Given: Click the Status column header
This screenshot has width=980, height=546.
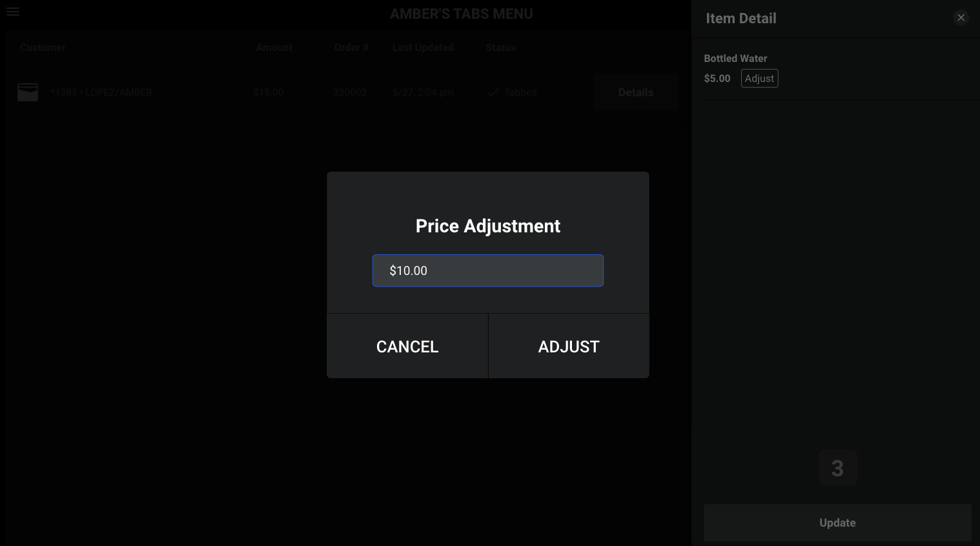Looking at the screenshot, I should point(500,47).
